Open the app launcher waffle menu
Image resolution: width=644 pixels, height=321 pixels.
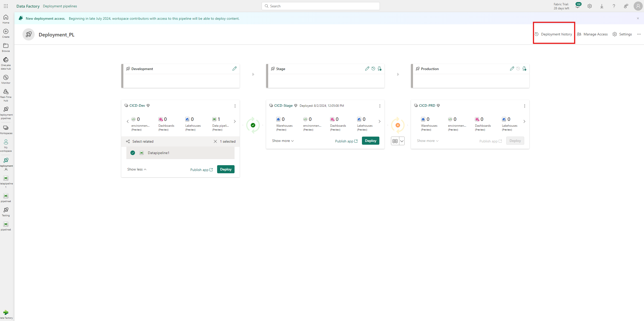coord(6,6)
